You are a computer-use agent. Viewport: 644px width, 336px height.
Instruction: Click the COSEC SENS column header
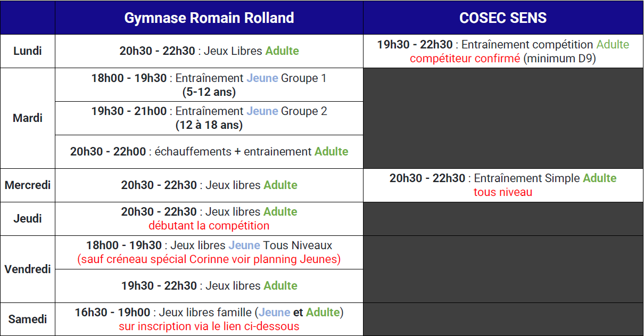click(x=503, y=18)
